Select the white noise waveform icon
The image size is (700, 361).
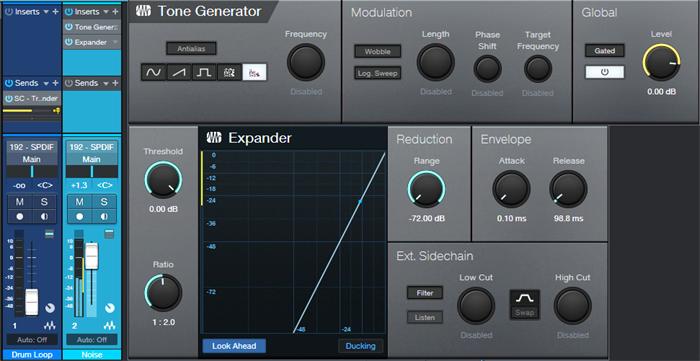[229, 72]
